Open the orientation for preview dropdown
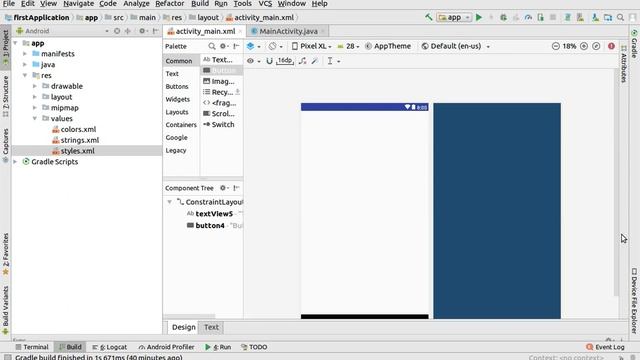Viewport: 640px width, 360px height. (x=276, y=46)
